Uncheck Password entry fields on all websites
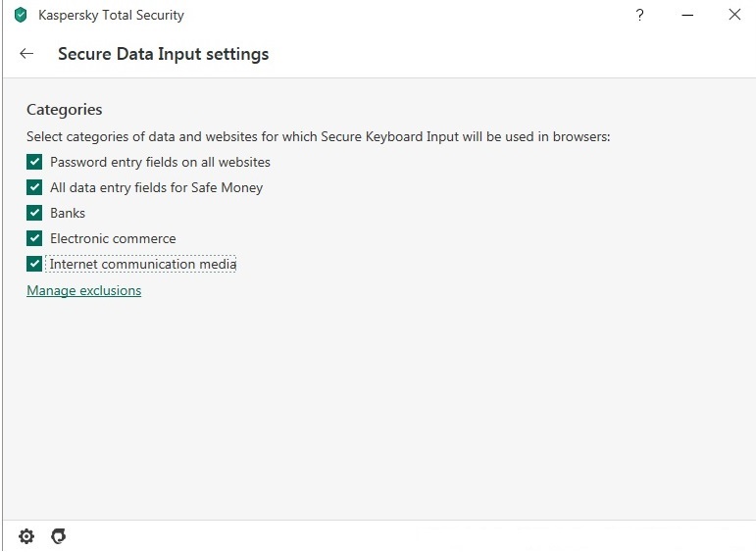The width and height of the screenshot is (756, 552). [34, 162]
